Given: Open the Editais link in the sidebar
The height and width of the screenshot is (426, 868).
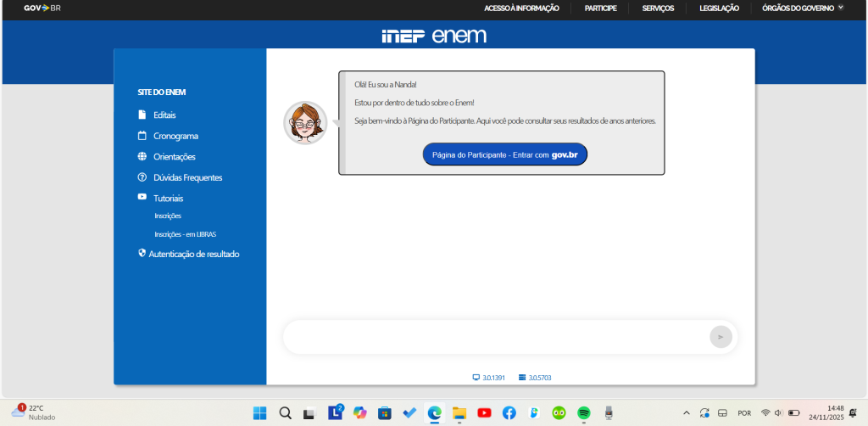Looking at the screenshot, I should (164, 115).
